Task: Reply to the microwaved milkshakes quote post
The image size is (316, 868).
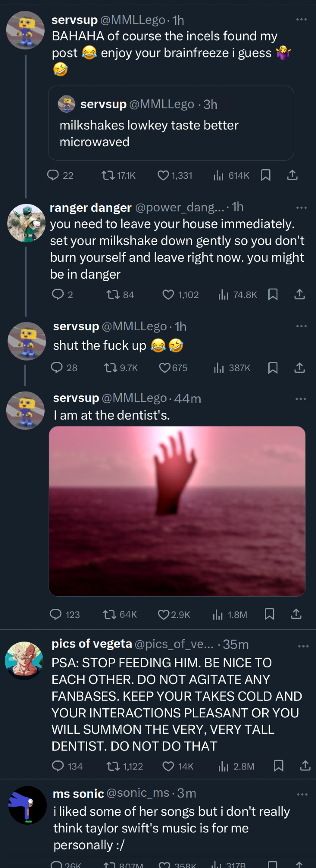Action: pos(53,175)
